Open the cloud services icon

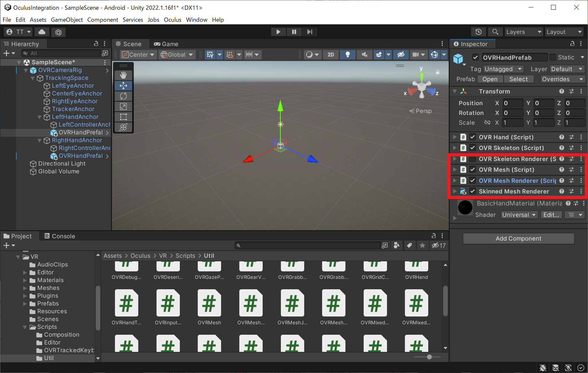pos(42,32)
